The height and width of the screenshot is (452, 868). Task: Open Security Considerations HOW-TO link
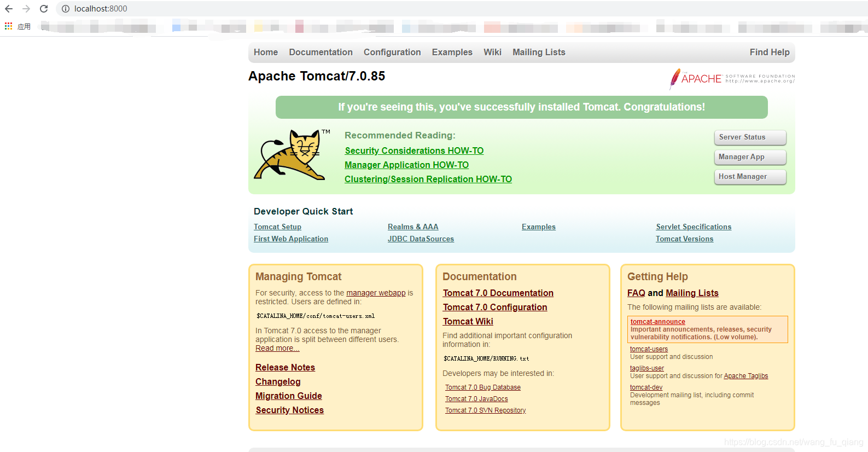coord(414,150)
